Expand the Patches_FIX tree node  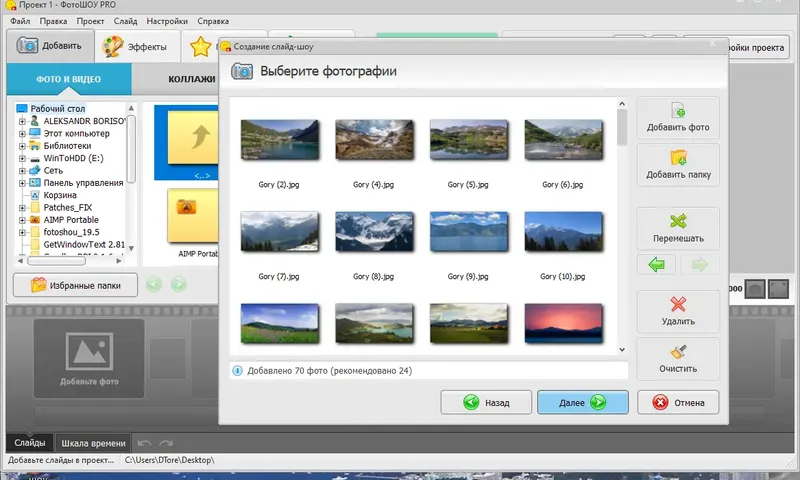pyautogui.click(x=22, y=208)
